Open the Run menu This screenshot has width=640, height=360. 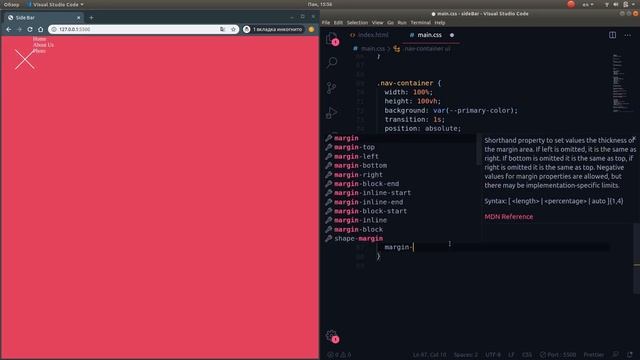pos(402,22)
